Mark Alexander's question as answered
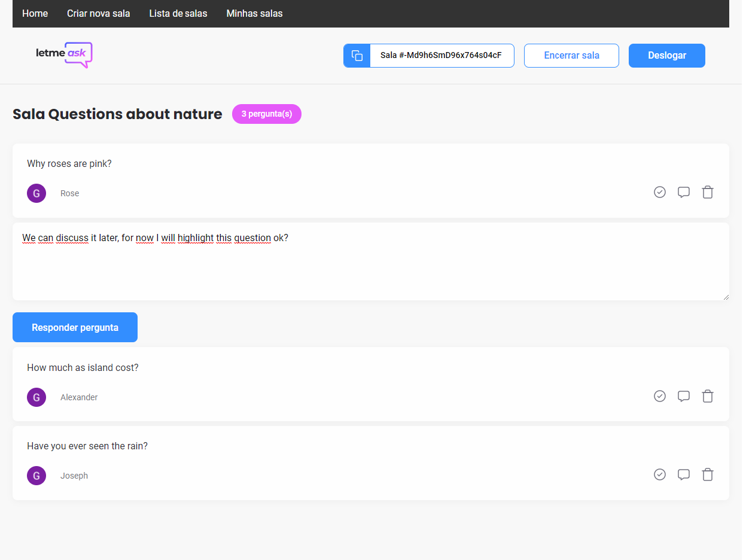 coord(660,396)
